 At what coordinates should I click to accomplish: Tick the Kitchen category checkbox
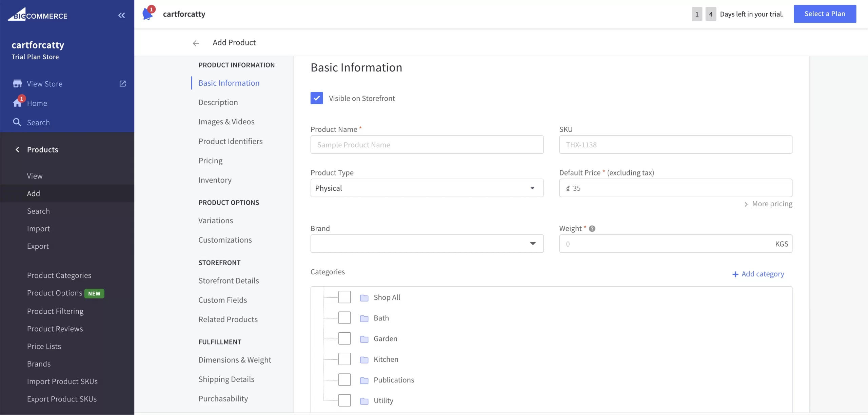click(344, 359)
